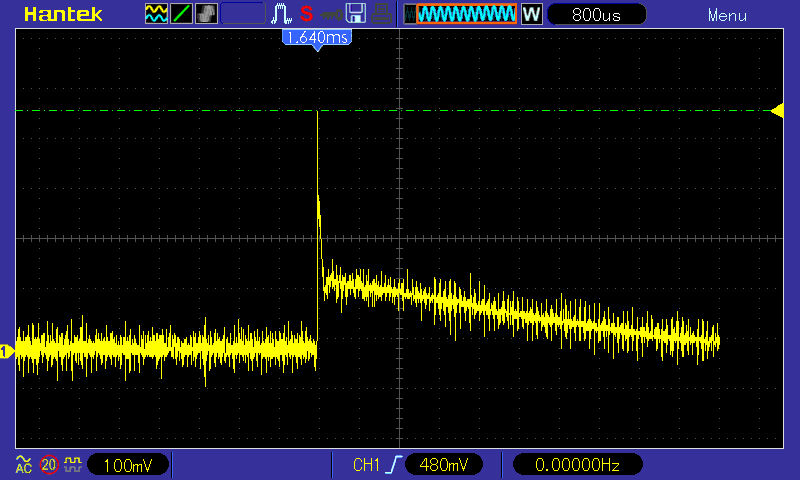800x480 pixels.
Task: Click the printer icon in the toolbar
Action: [381, 14]
